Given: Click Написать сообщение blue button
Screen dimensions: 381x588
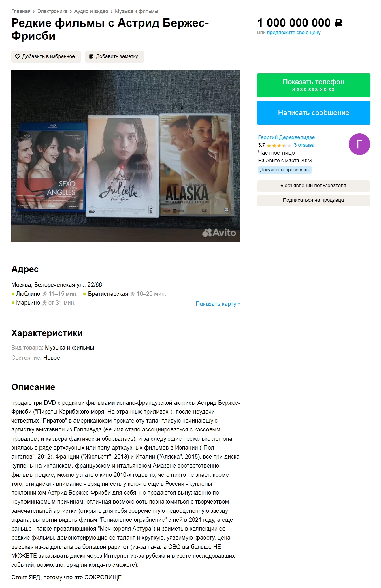Looking at the screenshot, I should coord(314,113).
